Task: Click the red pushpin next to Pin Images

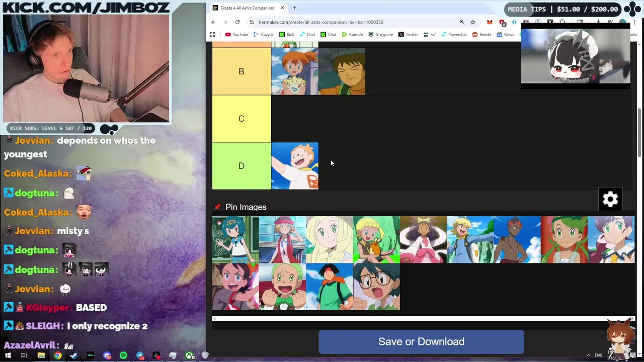Action: (x=217, y=207)
